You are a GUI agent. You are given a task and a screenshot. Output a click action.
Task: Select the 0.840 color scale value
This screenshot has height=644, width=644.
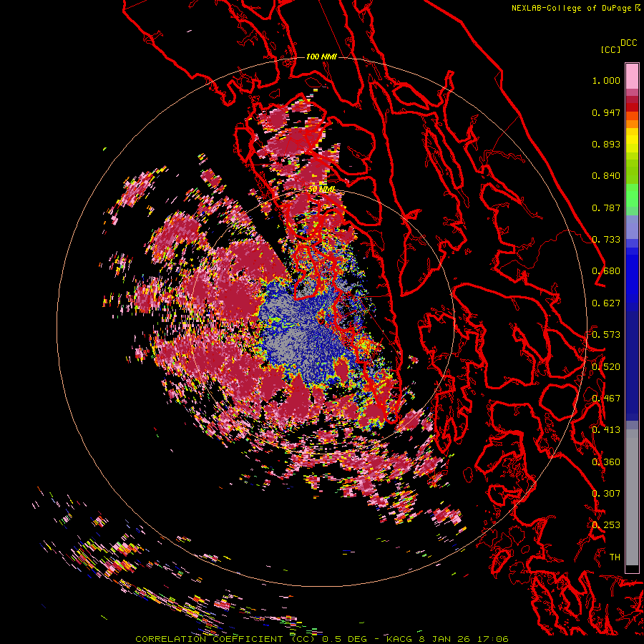606,176
